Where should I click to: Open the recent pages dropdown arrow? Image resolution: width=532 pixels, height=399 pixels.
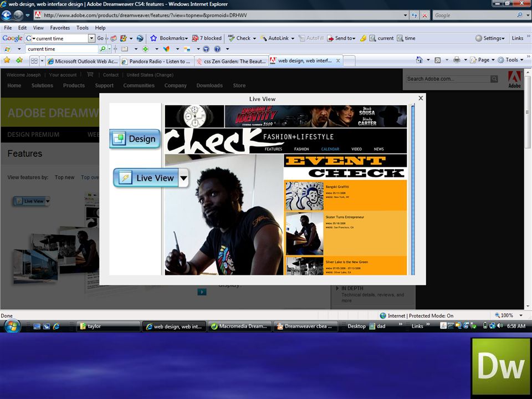pos(28,16)
